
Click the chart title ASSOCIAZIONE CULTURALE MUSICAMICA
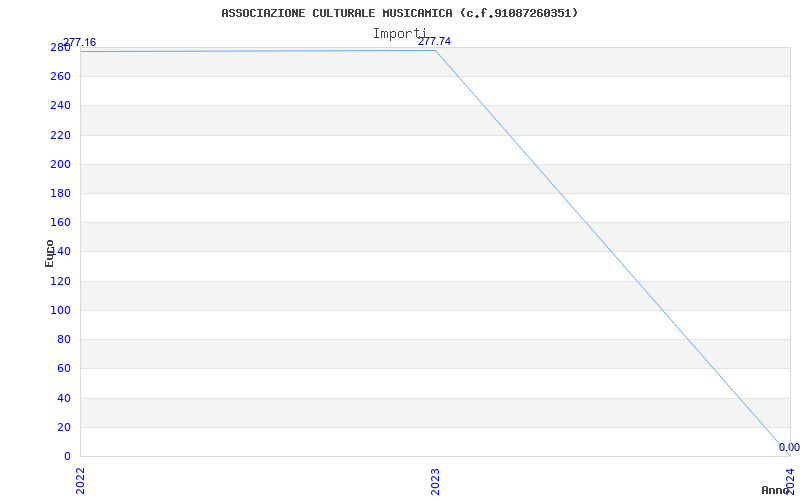point(399,13)
